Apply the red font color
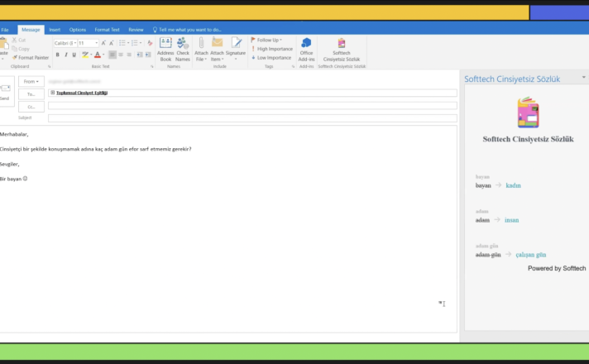Screen dimensions: 589x364 tap(98, 55)
